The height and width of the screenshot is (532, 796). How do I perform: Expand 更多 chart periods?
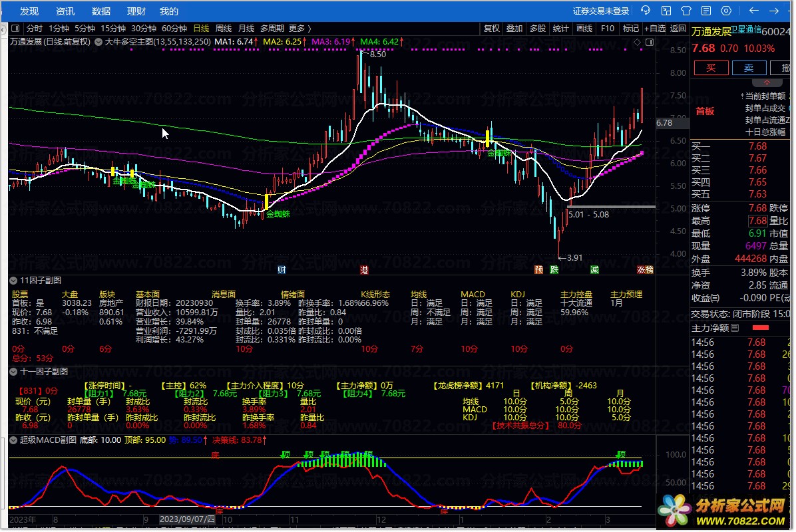[300, 29]
